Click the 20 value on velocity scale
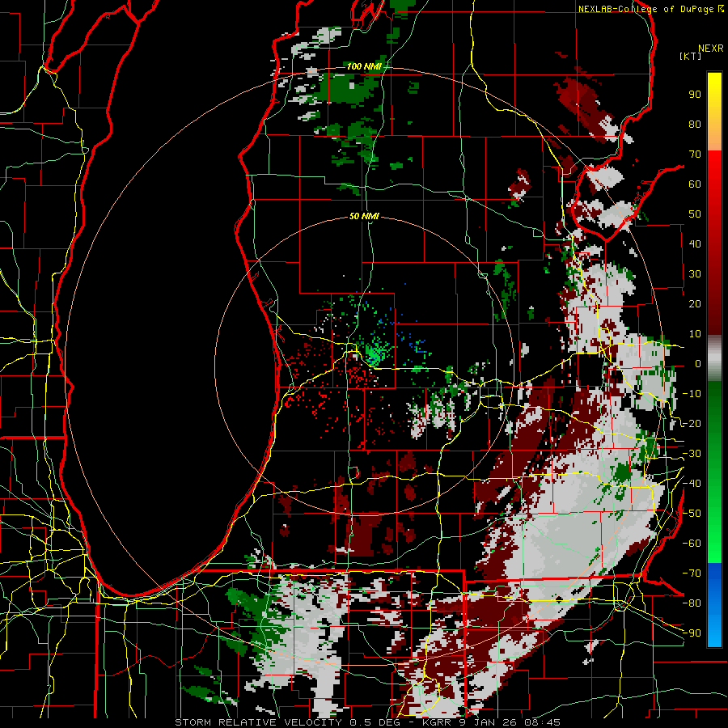Image resolution: width=728 pixels, height=728 pixels. (x=695, y=303)
